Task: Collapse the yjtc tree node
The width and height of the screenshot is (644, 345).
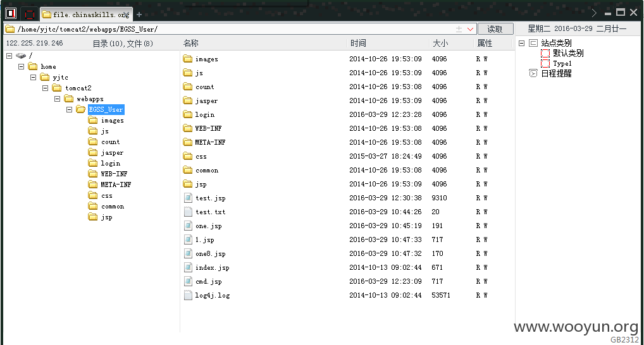Action: [34, 77]
